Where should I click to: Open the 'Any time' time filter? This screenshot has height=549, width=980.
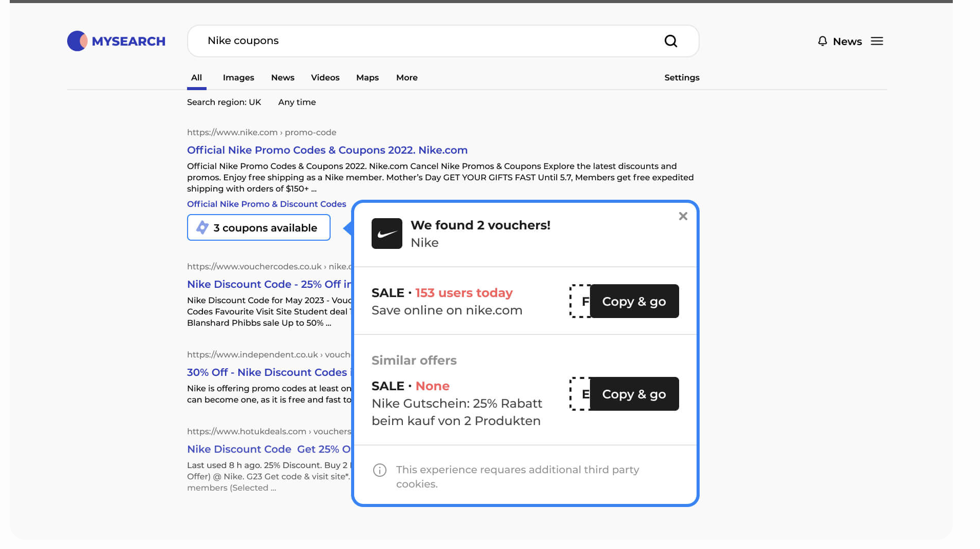coord(296,102)
